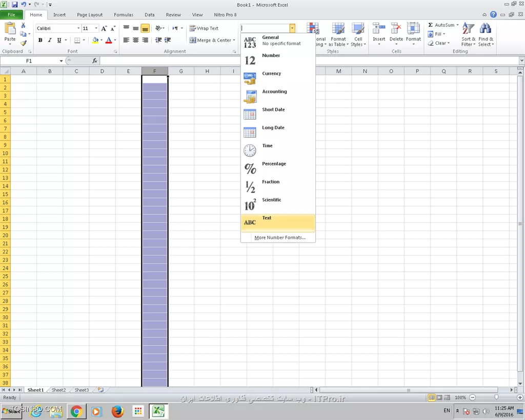
Task: Click the Sort & Filter icon
Action: (468, 29)
